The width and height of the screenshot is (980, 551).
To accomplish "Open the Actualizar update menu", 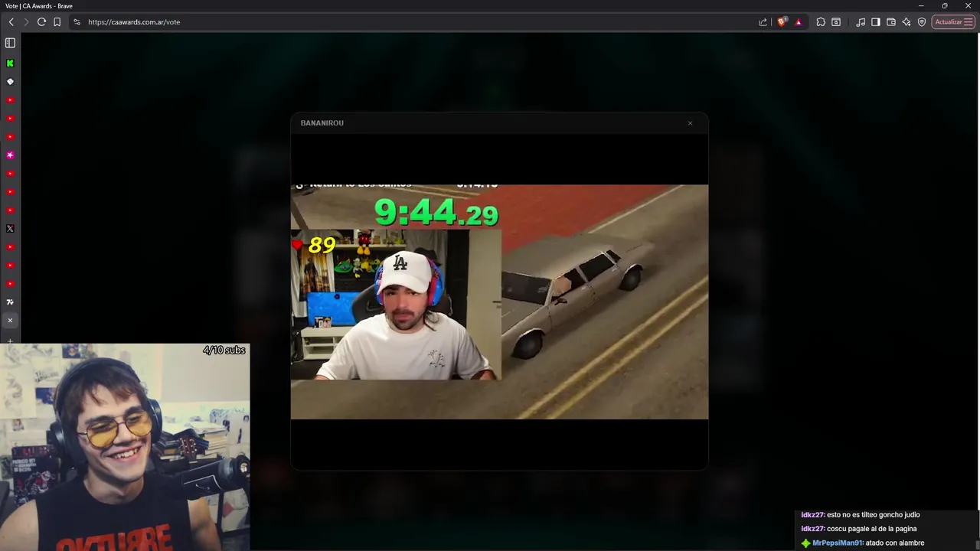I will [x=953, y=22].
